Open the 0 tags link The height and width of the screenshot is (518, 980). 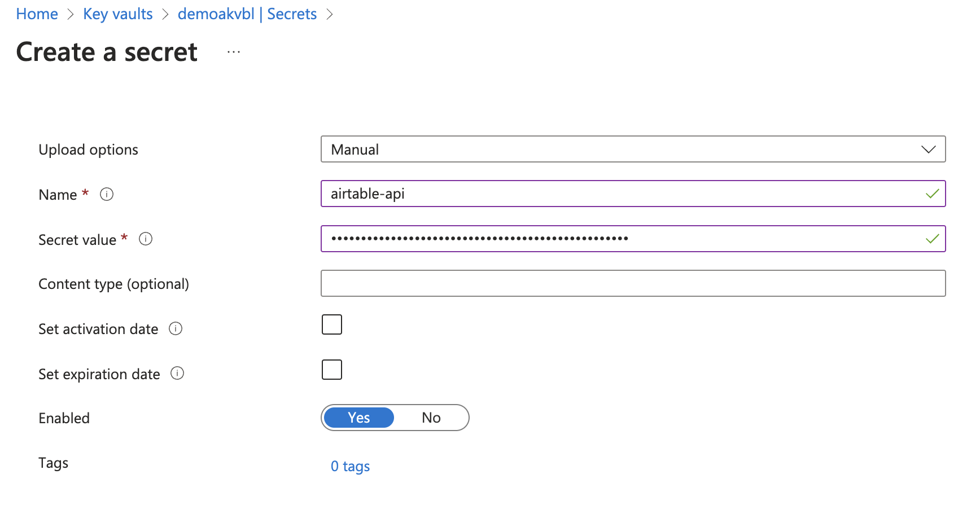click(x=350, y=466)
